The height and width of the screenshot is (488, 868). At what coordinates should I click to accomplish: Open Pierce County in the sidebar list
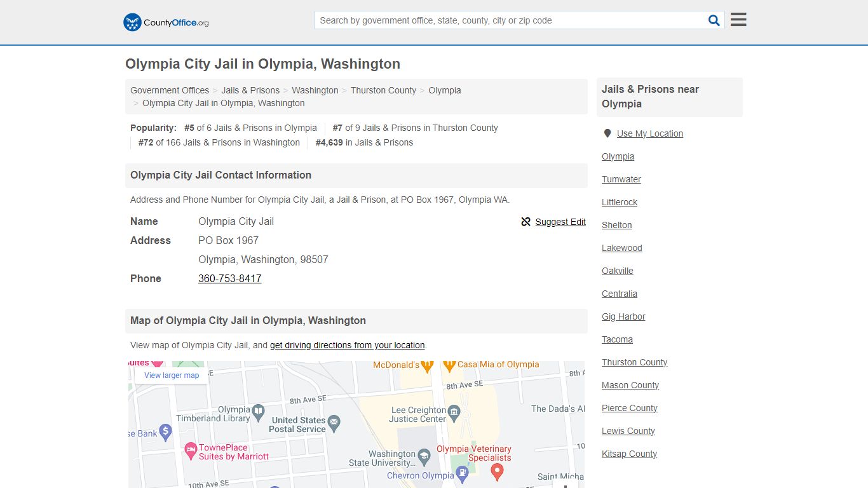[630, 408]
